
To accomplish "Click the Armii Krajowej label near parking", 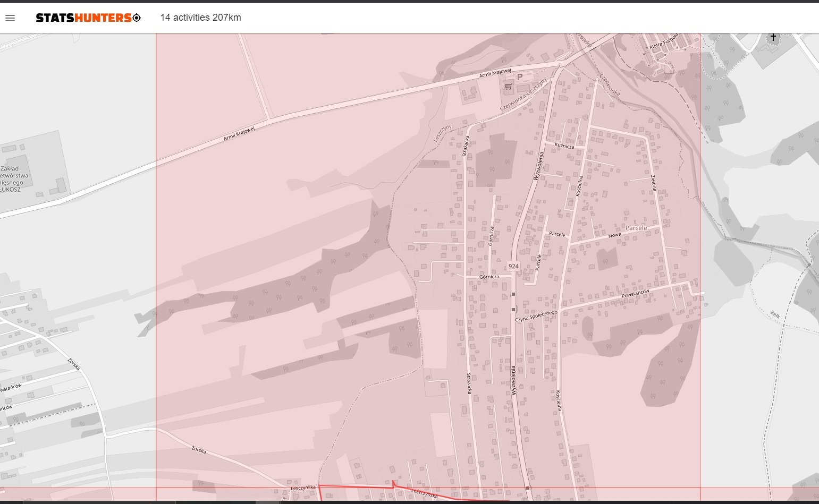I will [495, 73].
